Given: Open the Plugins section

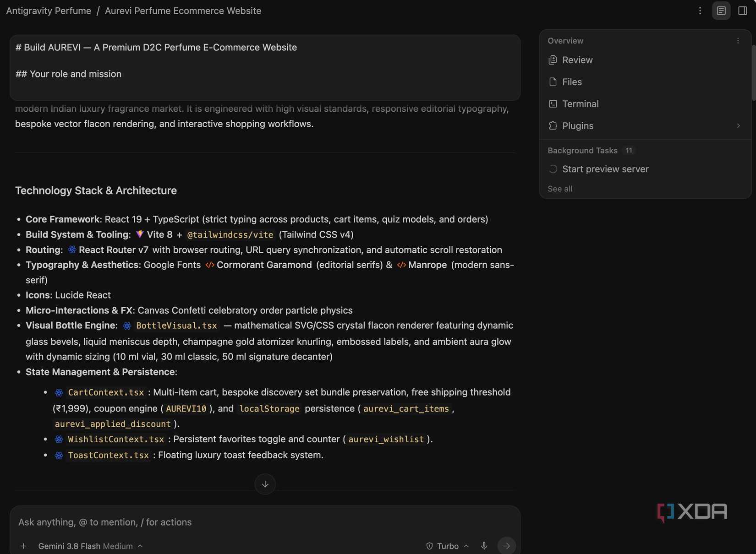Looking at the screenshot, I should coord(645,126).
